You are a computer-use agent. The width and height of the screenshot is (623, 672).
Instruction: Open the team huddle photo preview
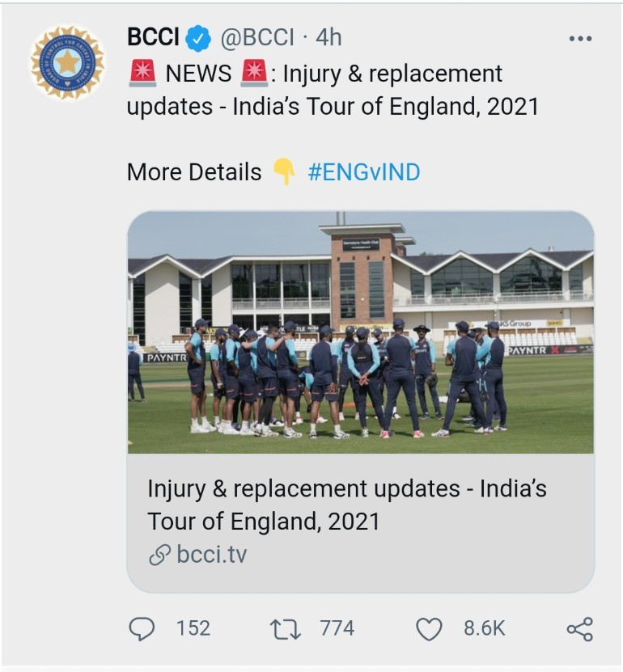360,332
